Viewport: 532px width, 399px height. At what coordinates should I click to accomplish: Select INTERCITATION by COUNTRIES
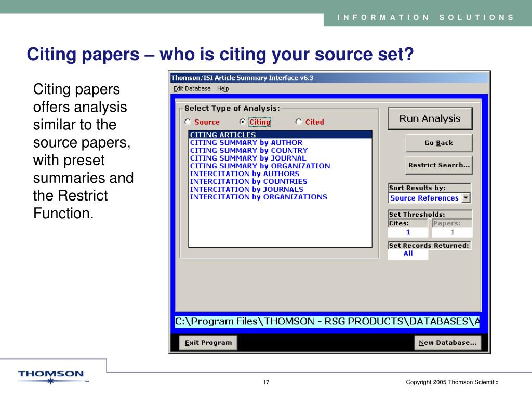click(x=280, y=181)
